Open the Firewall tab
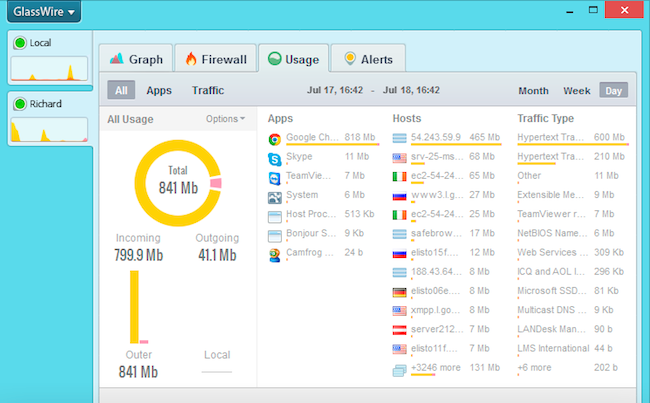This screenshot has width=650, height=403. [x=214, y=59]
